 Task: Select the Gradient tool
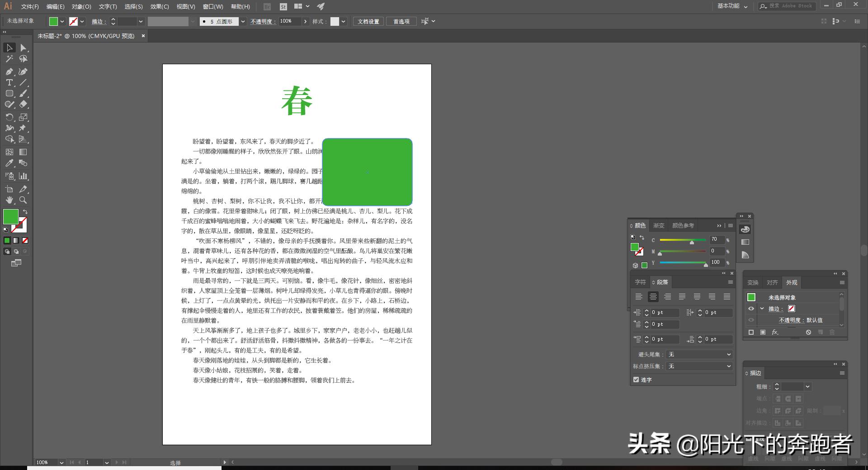tap(24, 152)
